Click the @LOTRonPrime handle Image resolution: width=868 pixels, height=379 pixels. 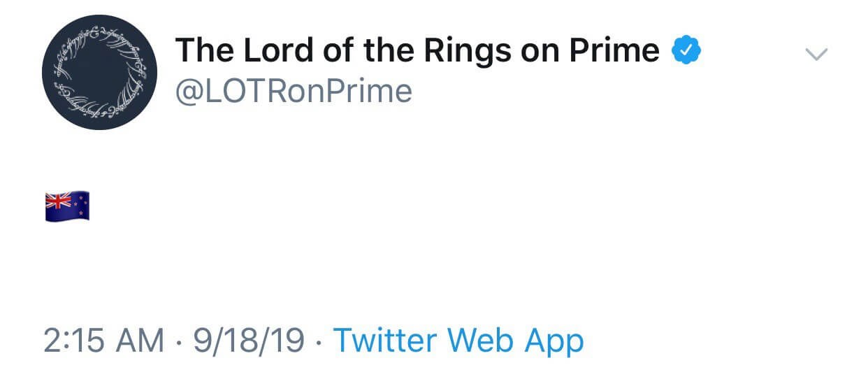point(294,92)
